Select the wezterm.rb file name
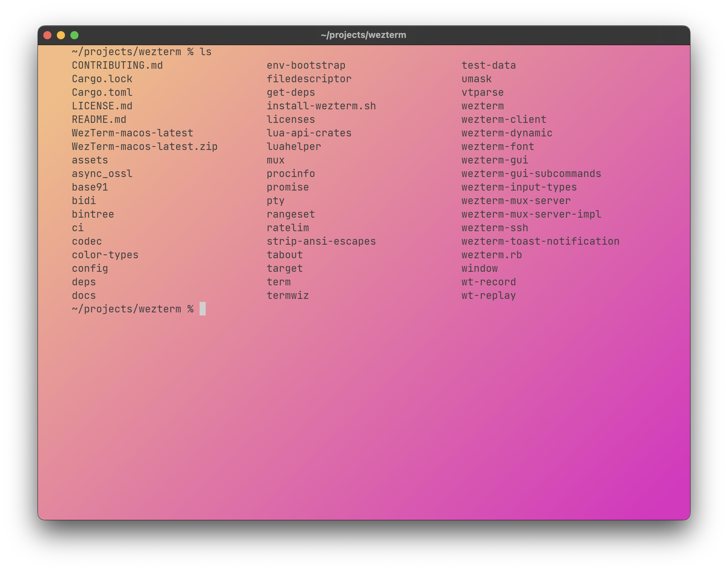728x570 pixels. [492, 255]
